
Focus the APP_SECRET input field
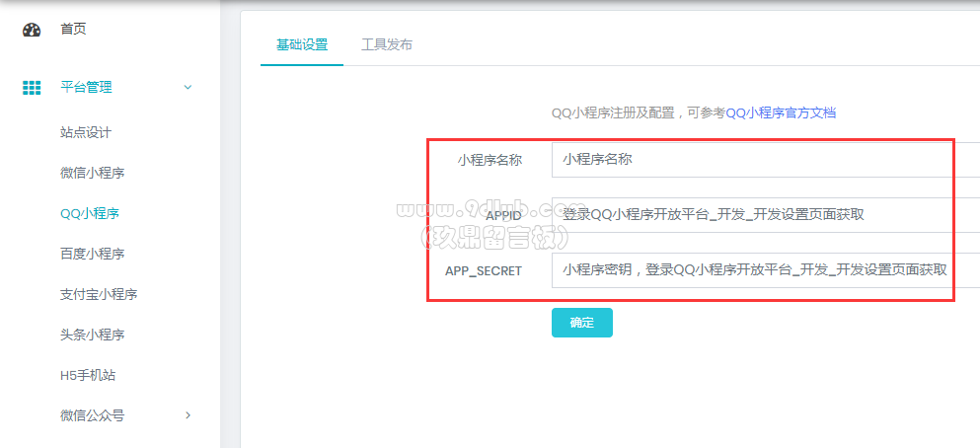766,270
